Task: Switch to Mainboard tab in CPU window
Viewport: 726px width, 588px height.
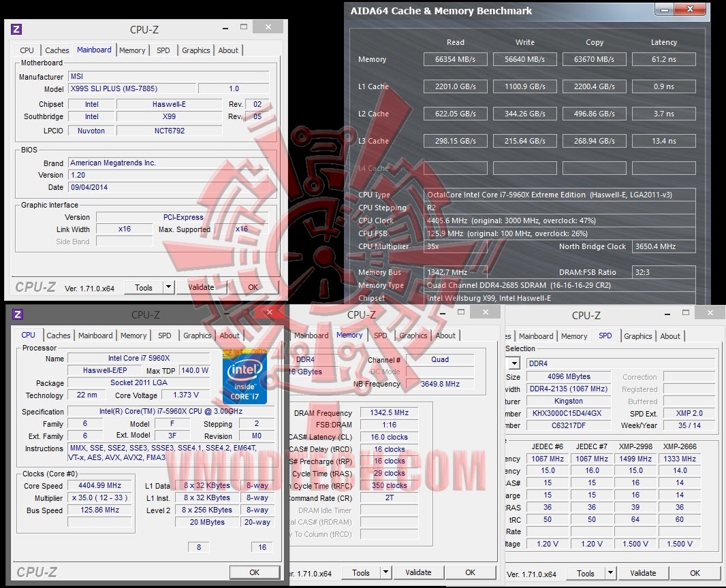Action: click(x=95, y=336)
